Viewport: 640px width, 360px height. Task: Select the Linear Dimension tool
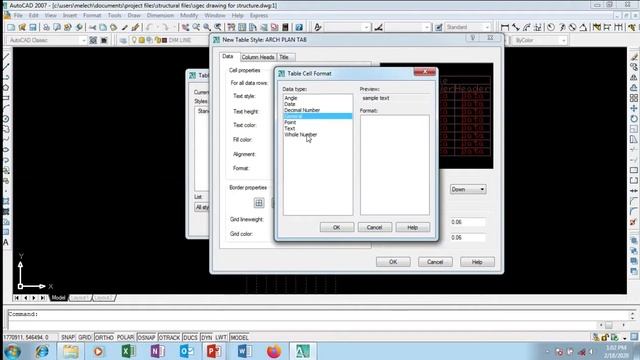point(505,27)
